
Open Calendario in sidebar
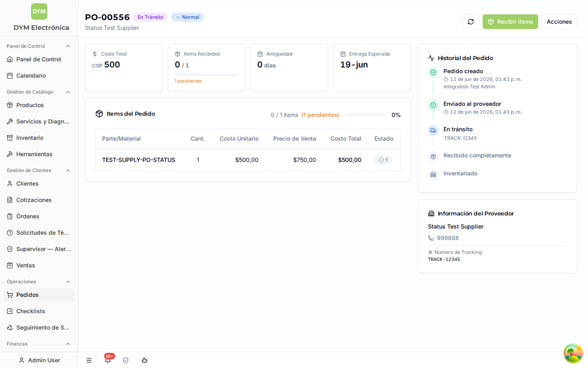[39, 76]
